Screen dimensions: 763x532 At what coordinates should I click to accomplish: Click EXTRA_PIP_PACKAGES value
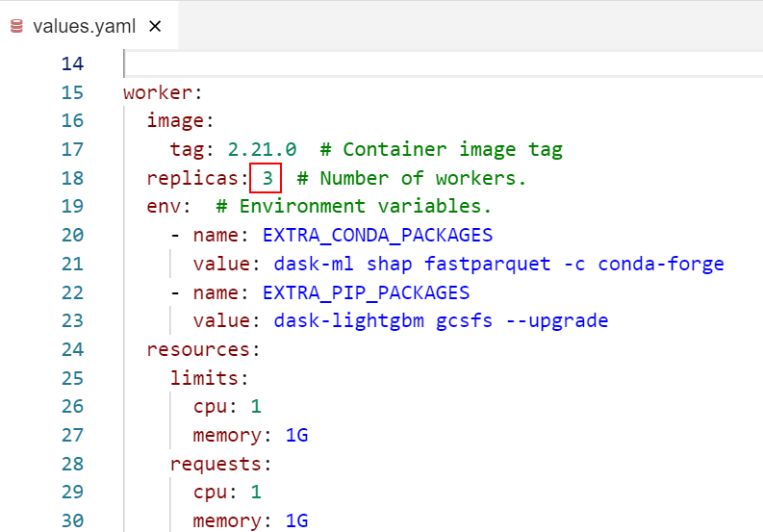tap(366, 293)
